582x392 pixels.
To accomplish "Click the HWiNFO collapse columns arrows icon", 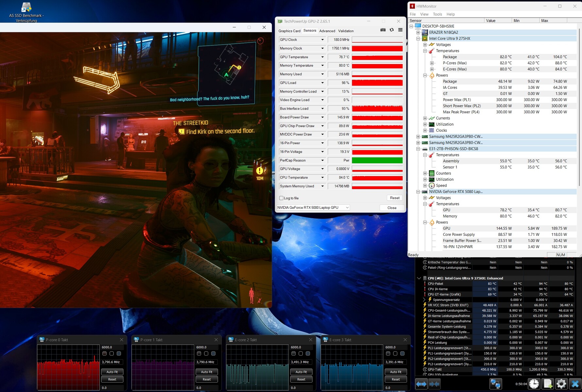I will click(x=434, y=384).
